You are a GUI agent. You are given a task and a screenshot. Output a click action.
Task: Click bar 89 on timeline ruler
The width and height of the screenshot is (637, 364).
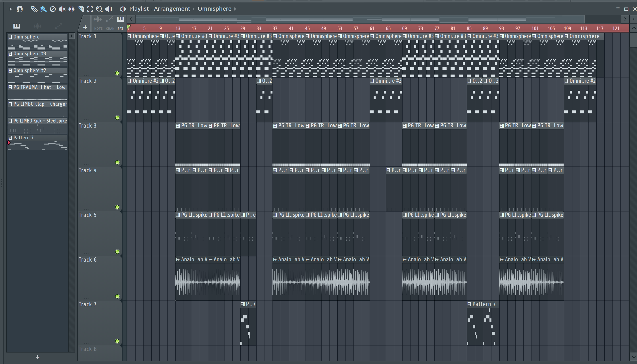[x=485, y=28]
